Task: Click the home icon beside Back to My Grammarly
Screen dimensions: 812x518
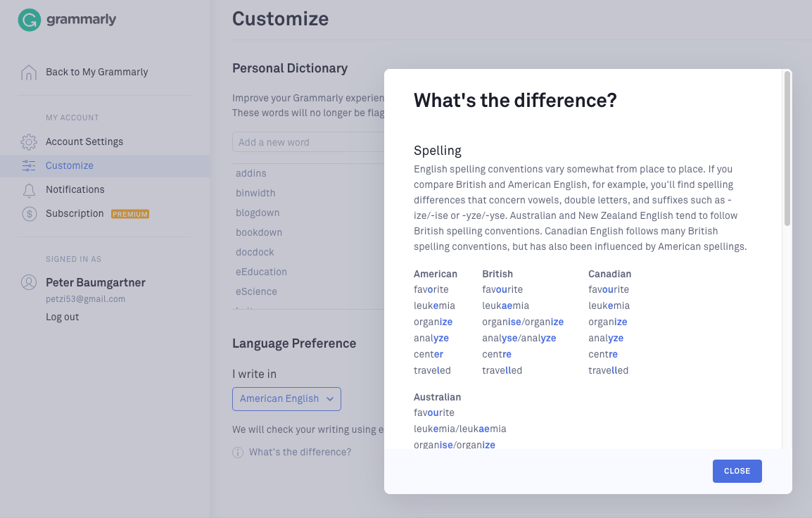Action: click(x=29, y=72)
